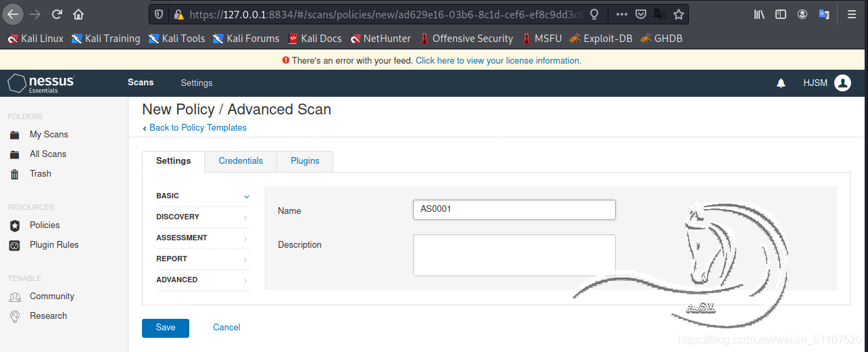Open Kali Linux bookmark
The image size is (868, 352).
click(35, 39)
